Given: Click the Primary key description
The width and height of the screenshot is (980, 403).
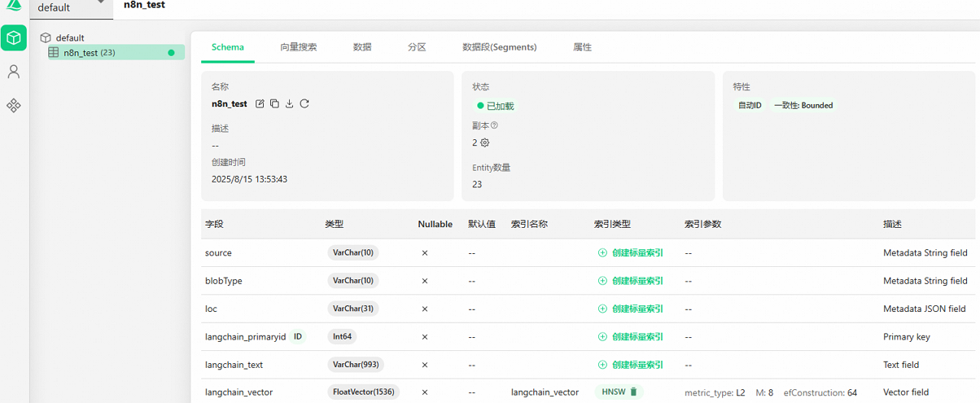Looking at the screenshot, I should point(907,336).
